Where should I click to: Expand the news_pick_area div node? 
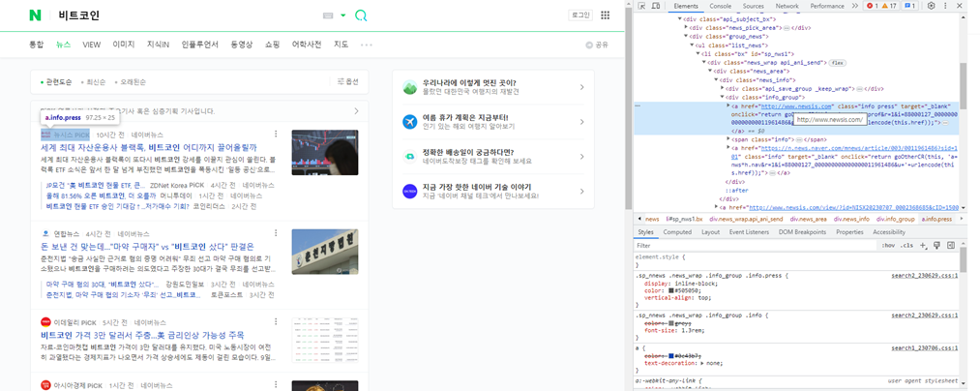pos(686,27)
